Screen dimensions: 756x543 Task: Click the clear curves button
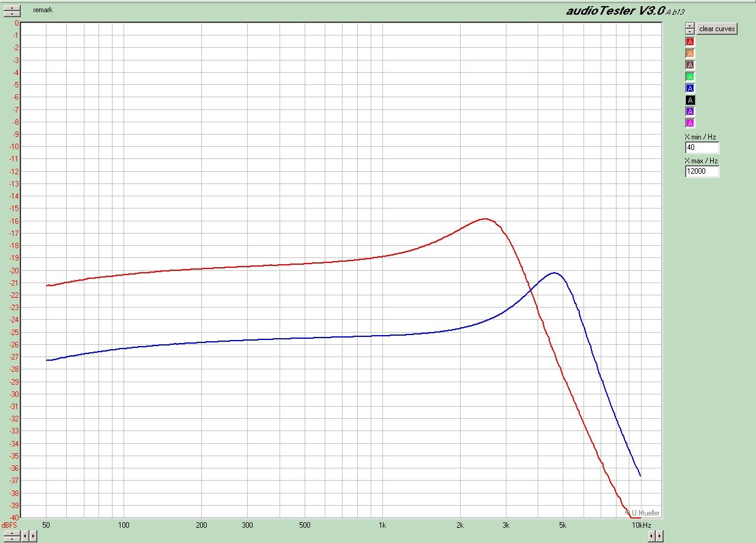pos(717,29)
